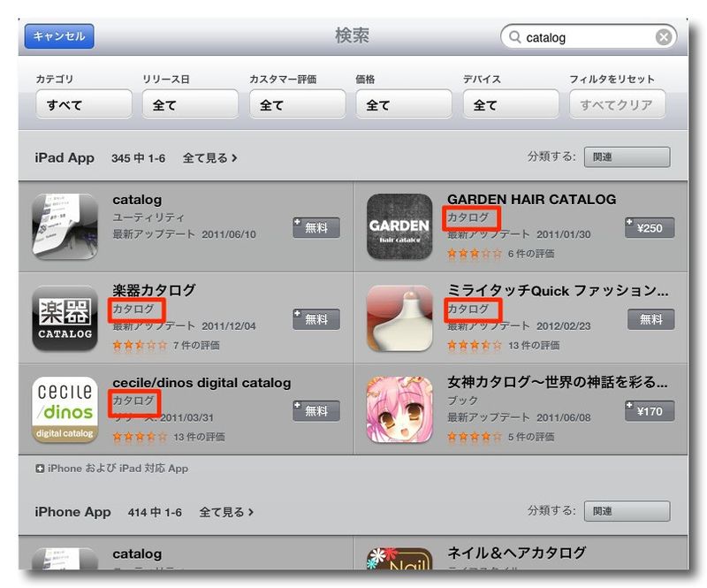
Task: Buy 女神カタログ for ¥170
Action: [650, 410]
